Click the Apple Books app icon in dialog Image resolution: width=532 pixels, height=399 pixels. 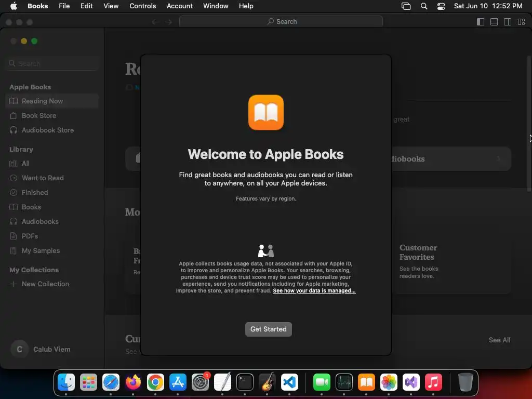coord(266,112)
